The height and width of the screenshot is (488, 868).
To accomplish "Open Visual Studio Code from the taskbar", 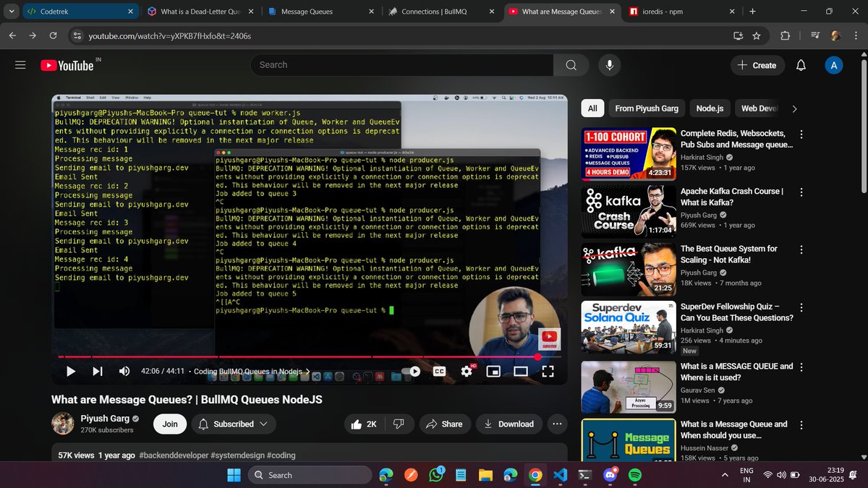I will pyautogui.click(x=560, y=475).
